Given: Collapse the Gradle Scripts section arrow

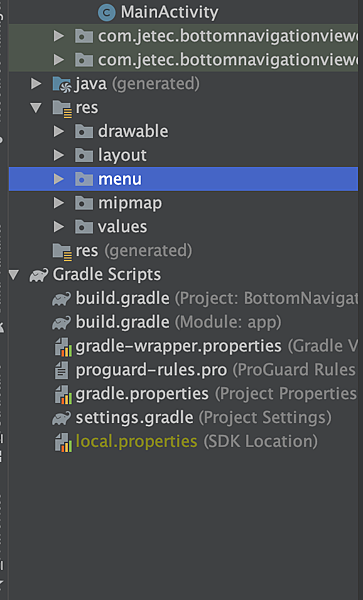Looking at the screenshot, I should pos(14,274).
